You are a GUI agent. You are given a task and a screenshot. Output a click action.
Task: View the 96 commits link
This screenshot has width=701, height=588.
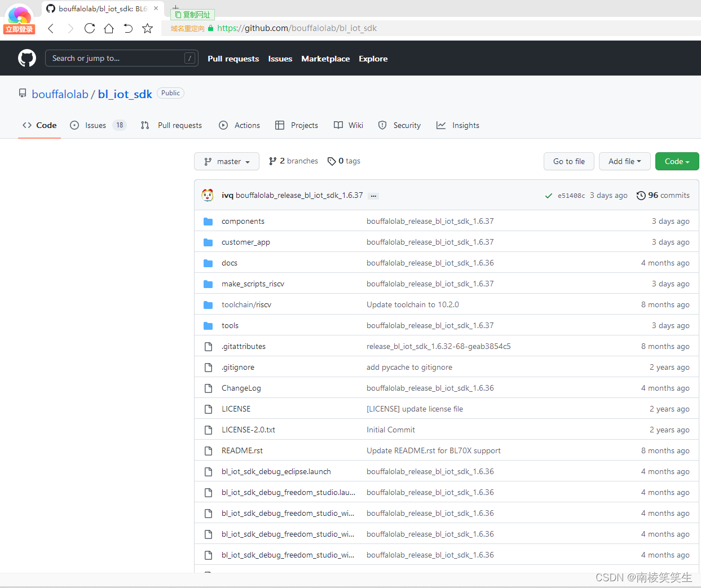[x=663, y=196]
